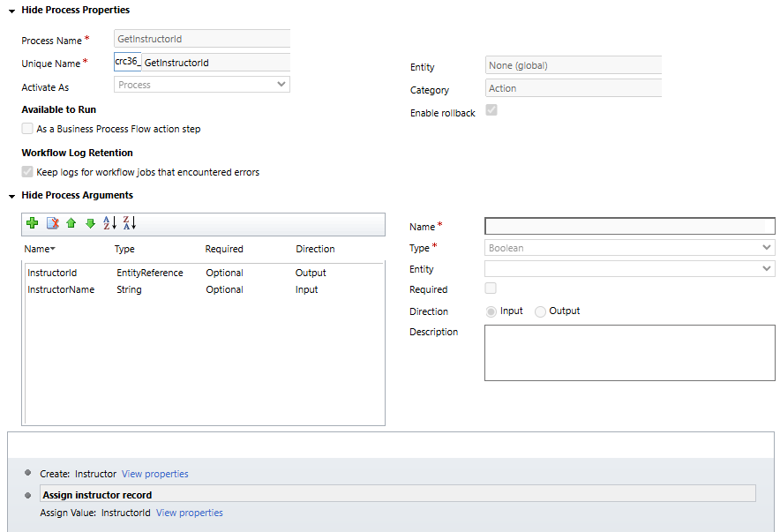Open the Activate As dropdown
The image size is (780, 532).
[x=202, y=85]
